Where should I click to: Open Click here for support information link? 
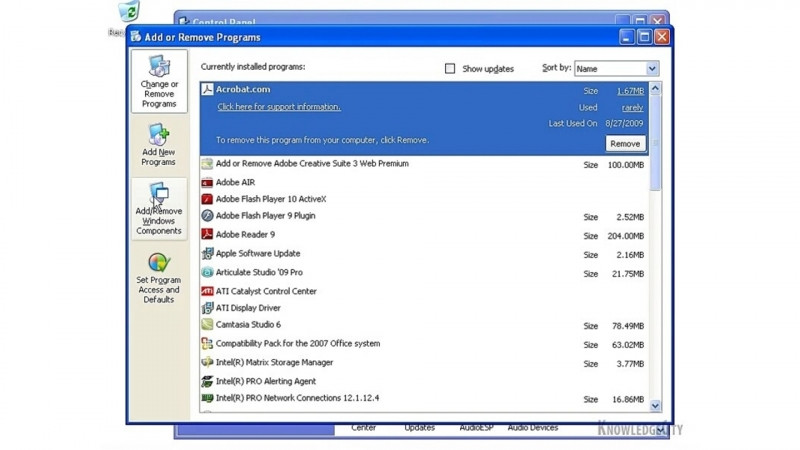pyautogui.click(x=279, y=107)
